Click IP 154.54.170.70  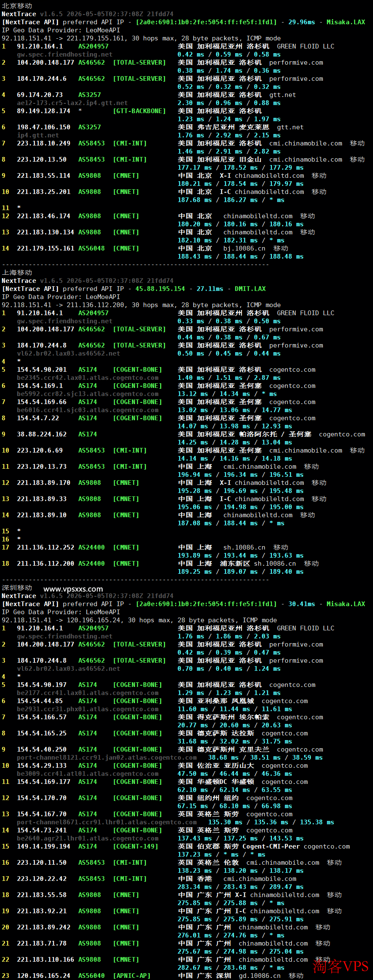42,798
